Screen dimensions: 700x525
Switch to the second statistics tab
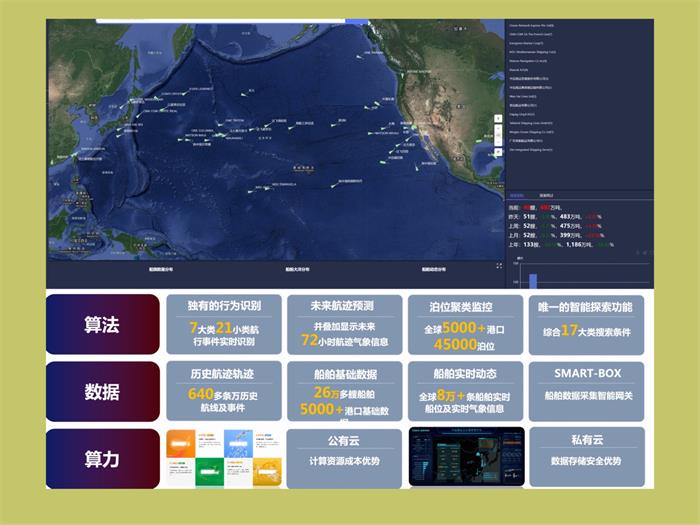tap(546, 195)
